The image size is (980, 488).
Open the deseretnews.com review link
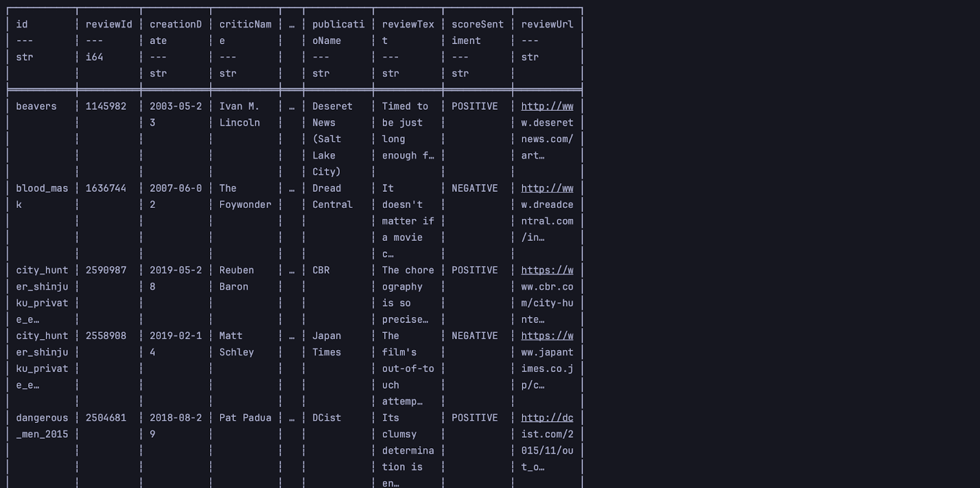[547, 106]
